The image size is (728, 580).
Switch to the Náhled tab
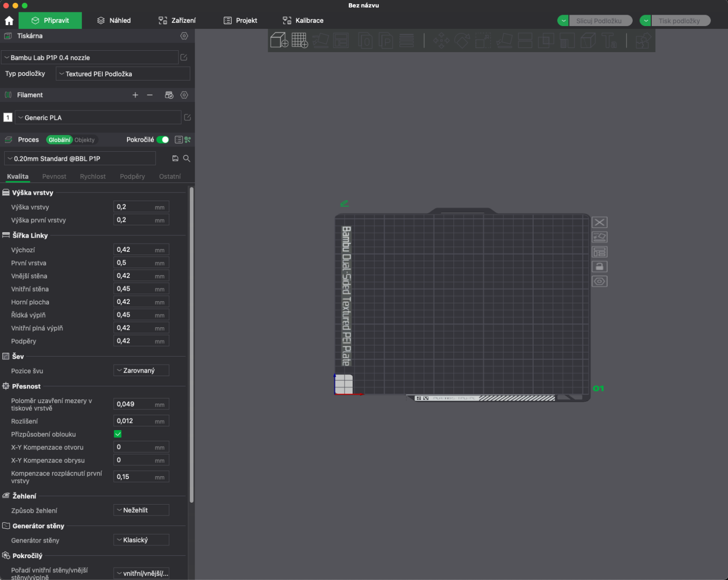pyautogui.click(x=114, y=20)
